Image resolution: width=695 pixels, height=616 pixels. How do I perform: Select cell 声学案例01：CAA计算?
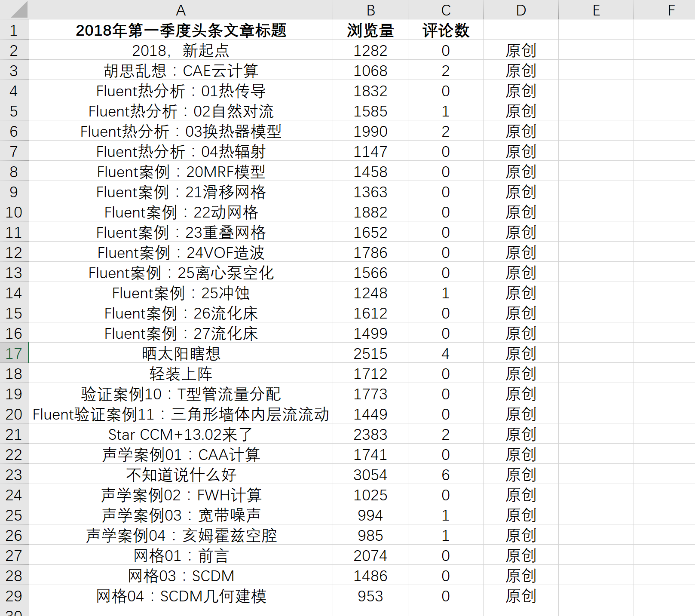181,454
